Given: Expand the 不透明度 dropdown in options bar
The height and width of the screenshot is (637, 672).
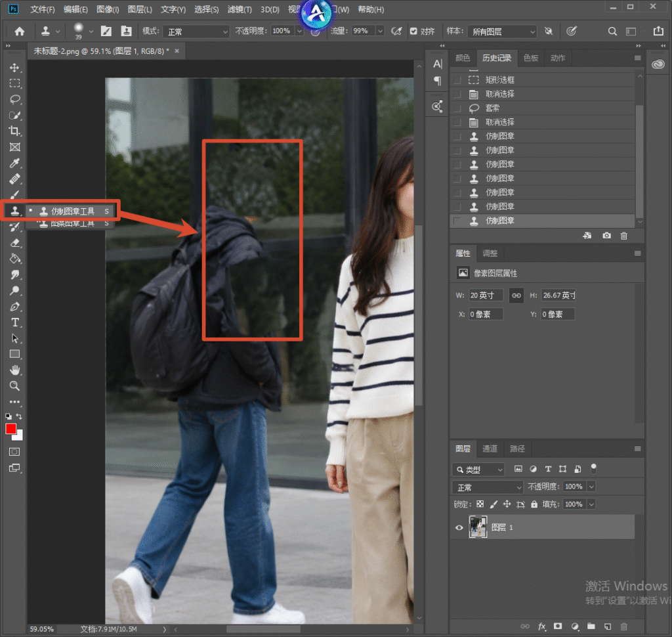Looking at the screenshot, I should 299,31.
